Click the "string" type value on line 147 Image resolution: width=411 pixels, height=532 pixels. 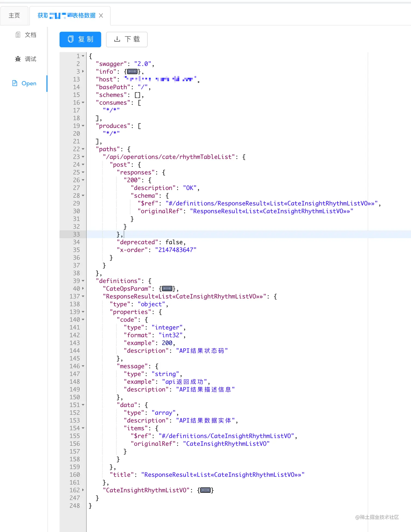[x=165, y=374]
